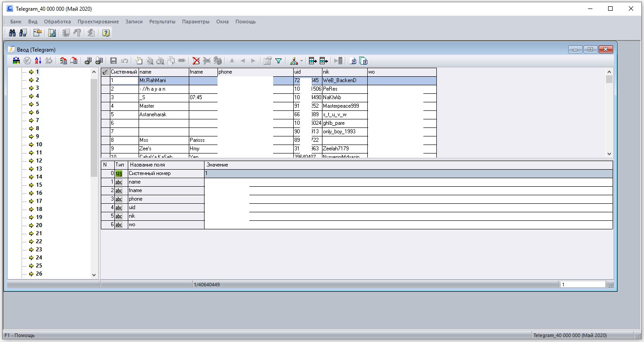Open the Вид menu
644x342 pixels.
point(33,22)
